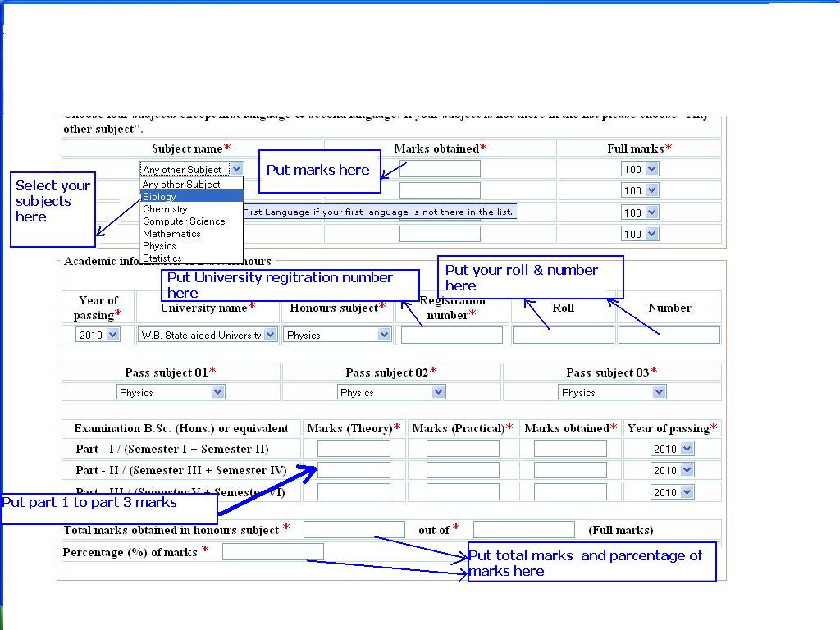The image size is (840, 630).
Task: Choose 'Any other Subject' from the open list
Action: click(x=191, y=185)
